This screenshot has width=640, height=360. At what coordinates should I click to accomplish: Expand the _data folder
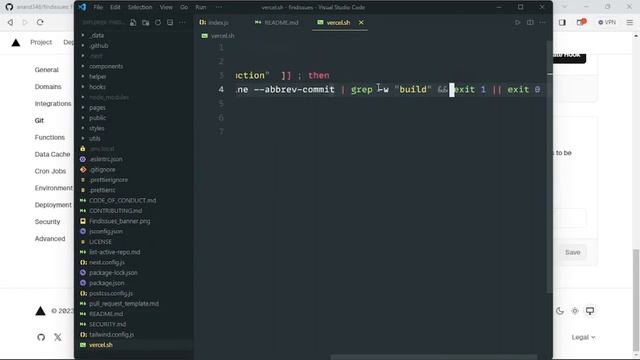(x=97, y=36)
